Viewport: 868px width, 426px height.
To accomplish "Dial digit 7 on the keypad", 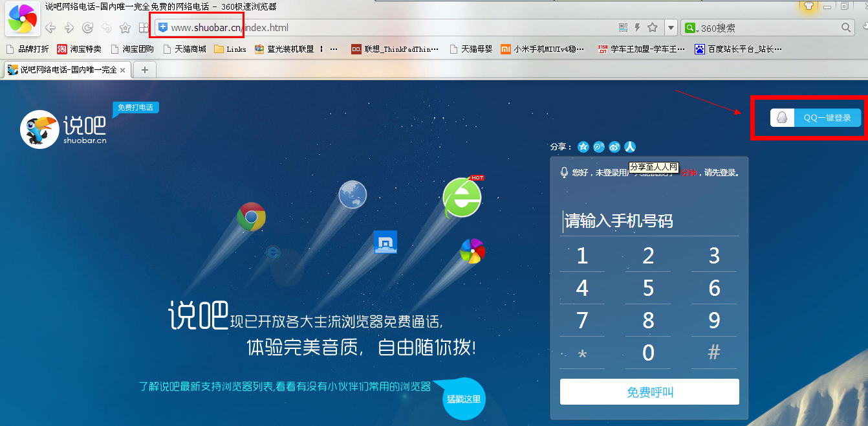I will click(x=582, y=320).
